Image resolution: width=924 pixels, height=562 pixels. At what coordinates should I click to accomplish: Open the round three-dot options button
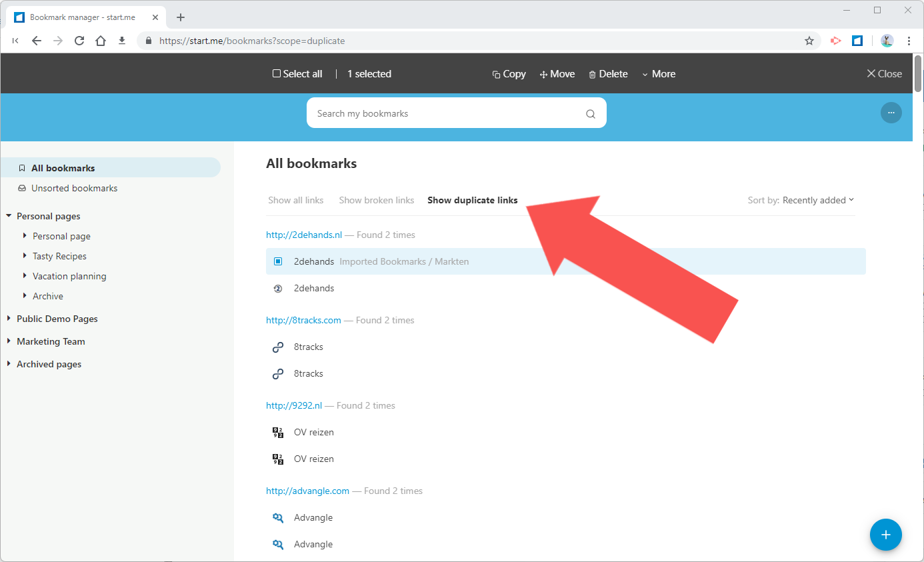[891, 113]
